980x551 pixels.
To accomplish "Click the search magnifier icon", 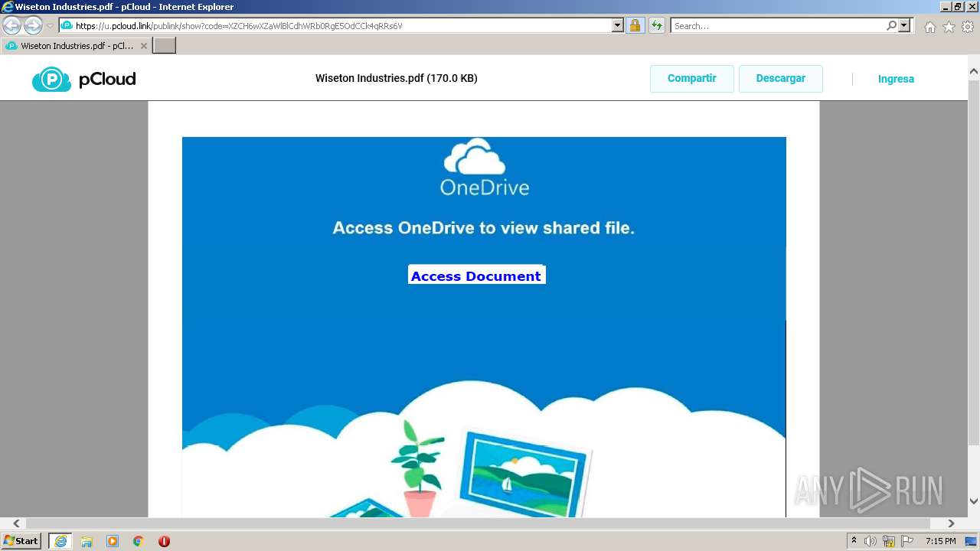I will 891,26.
